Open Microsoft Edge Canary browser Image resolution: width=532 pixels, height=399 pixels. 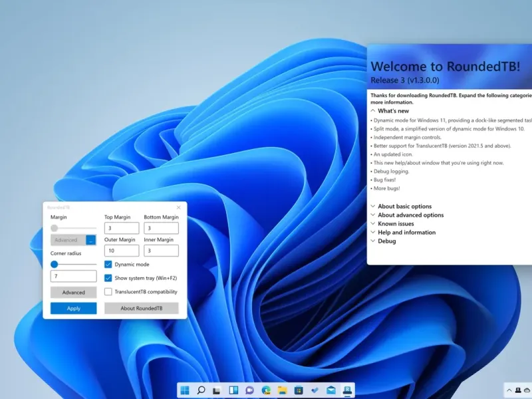[267, 390]
